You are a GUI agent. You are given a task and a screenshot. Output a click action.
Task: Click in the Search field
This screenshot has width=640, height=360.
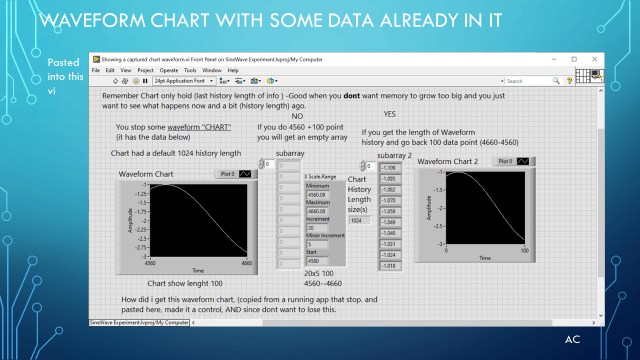(529, 81)
